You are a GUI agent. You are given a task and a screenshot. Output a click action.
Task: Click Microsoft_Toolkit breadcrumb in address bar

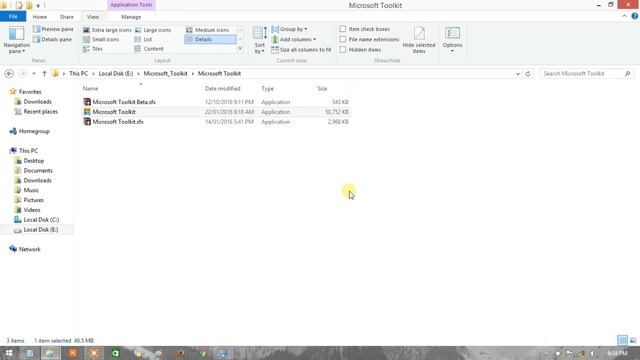(x=165, y=73)
